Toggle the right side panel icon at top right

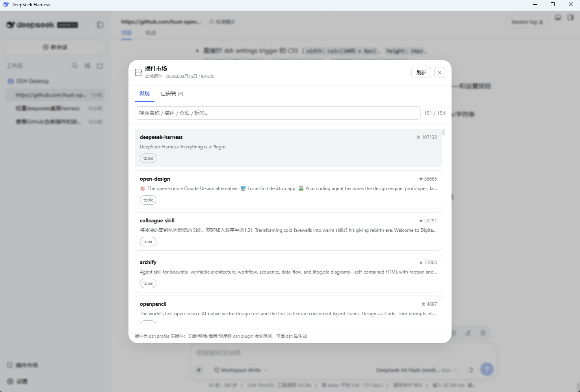click(571, 17)
